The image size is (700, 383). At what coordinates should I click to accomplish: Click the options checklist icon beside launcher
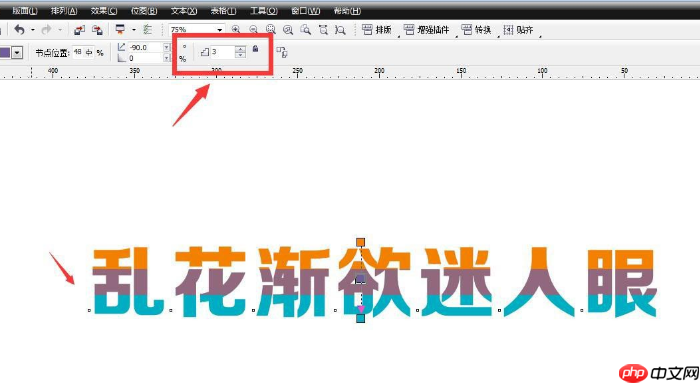pos(147,30)
